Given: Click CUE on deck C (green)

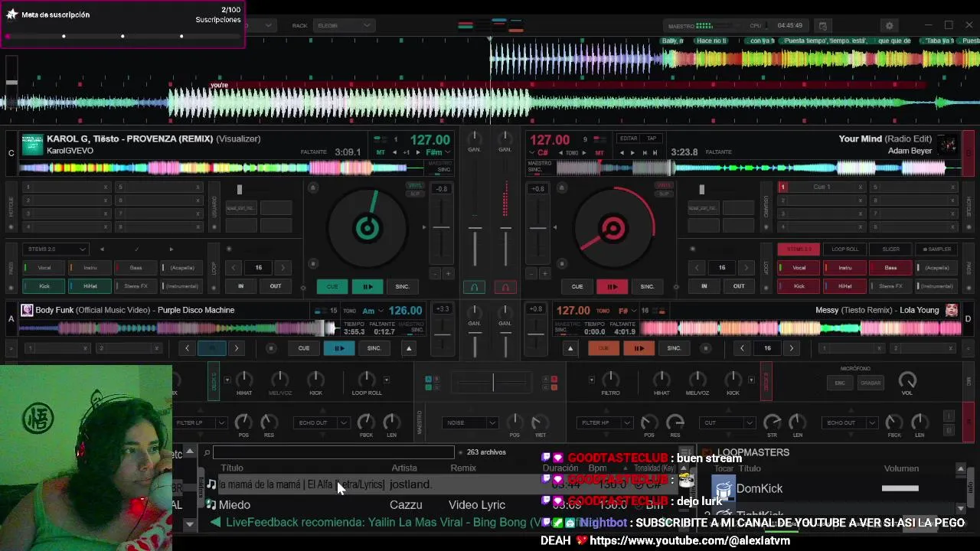Looking at the screenshot, I should coord(332,286).
